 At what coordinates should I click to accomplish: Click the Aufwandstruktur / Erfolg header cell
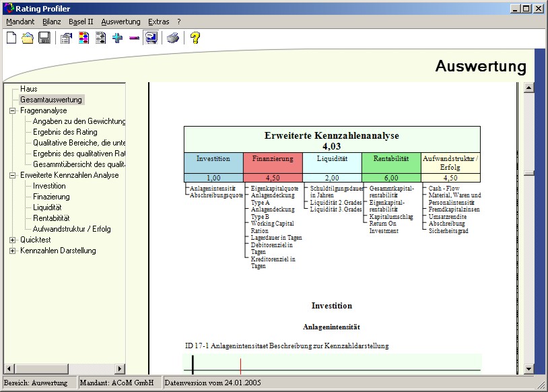coord(450,162)
